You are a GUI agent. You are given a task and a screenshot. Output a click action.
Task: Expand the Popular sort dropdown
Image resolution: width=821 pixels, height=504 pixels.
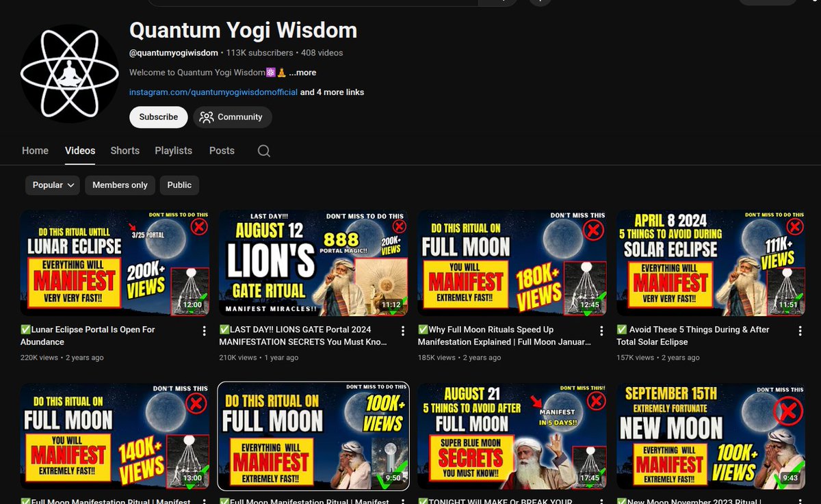click(x=53, y=185)
